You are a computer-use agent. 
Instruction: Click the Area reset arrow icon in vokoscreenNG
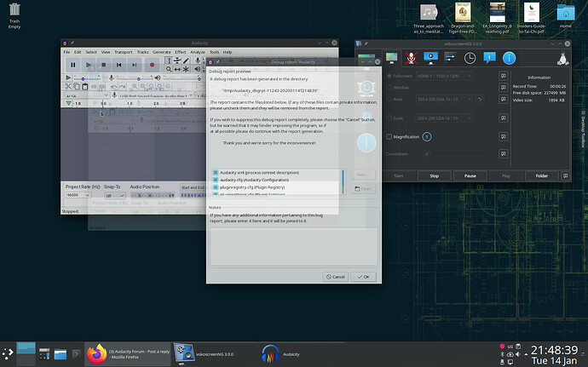pos(480,100)
